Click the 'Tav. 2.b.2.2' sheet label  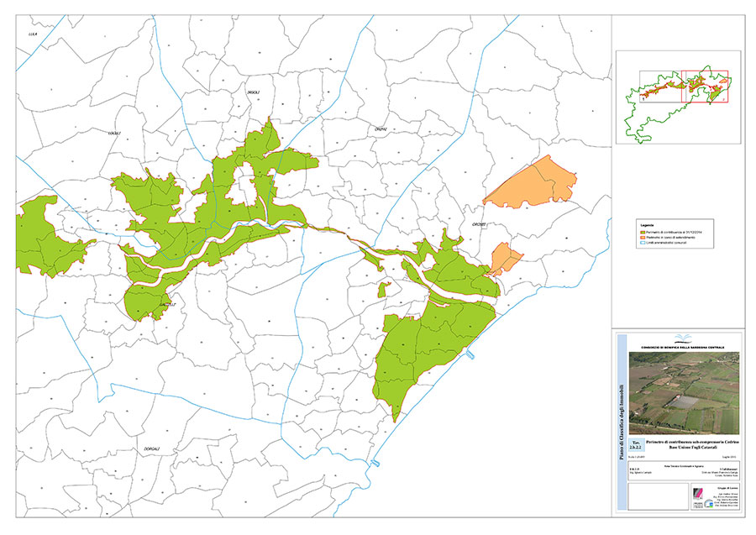point(636,445)
